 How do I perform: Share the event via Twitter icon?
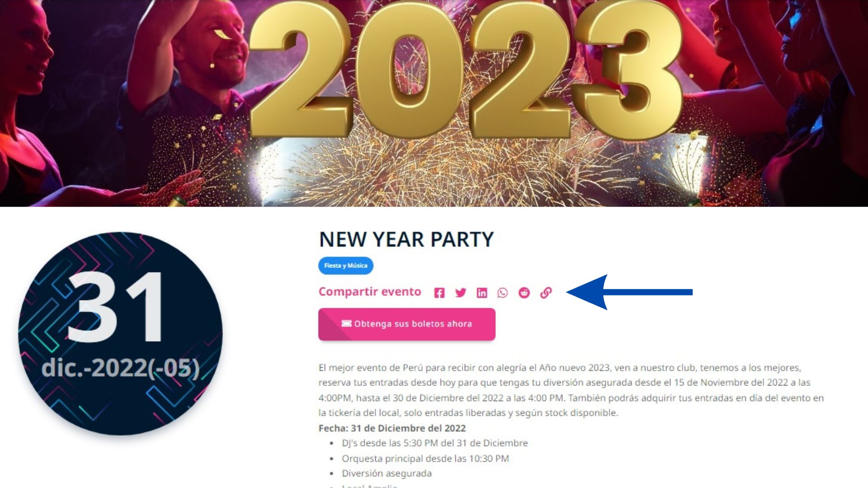(461, 293)
